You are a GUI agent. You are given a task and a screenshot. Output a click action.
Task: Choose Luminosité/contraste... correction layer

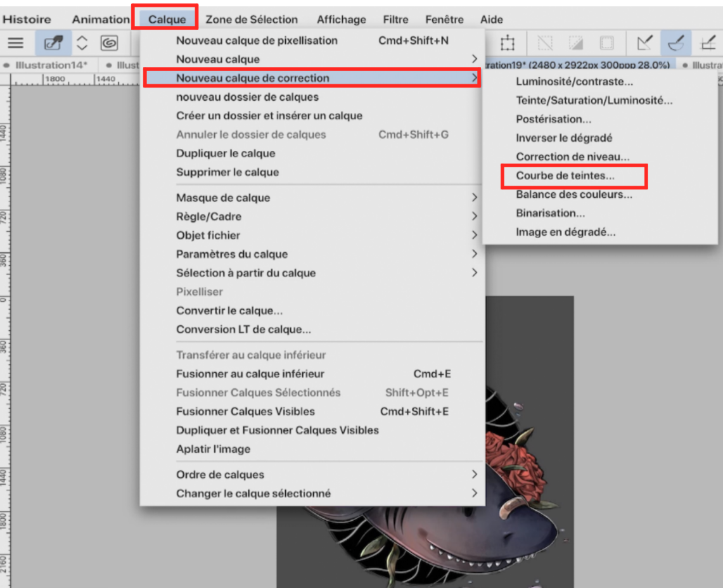pos(599,82)
